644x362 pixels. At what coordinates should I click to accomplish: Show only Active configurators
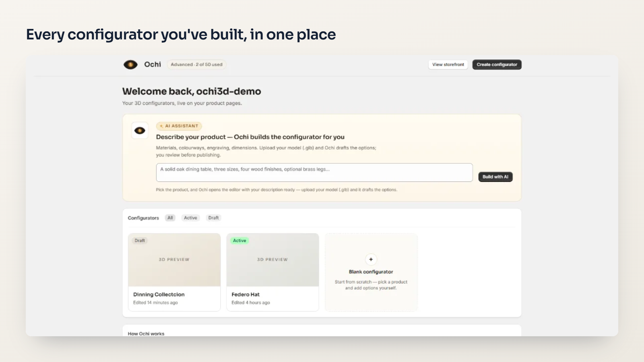click(190, 218)
